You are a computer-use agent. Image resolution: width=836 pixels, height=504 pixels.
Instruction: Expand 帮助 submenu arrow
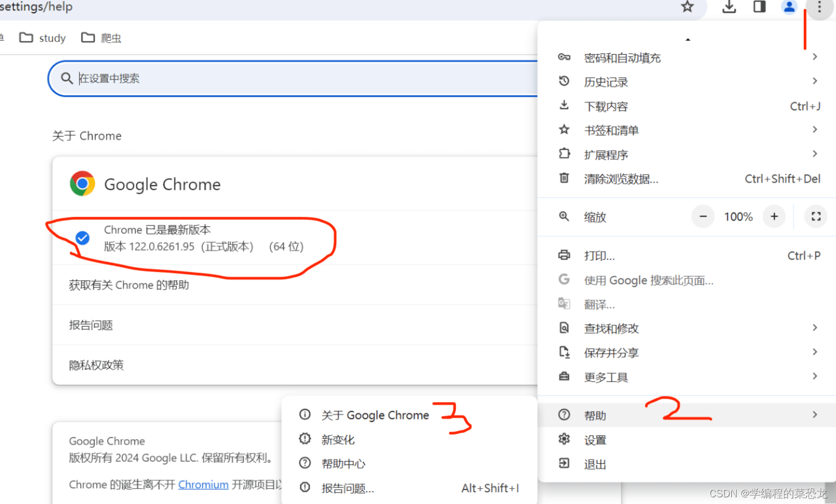click(815, 415)
